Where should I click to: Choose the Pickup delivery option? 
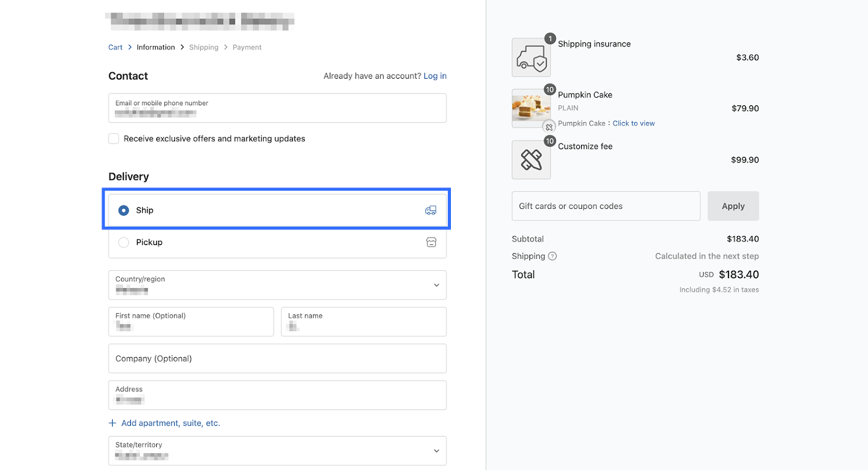[124, 243]
